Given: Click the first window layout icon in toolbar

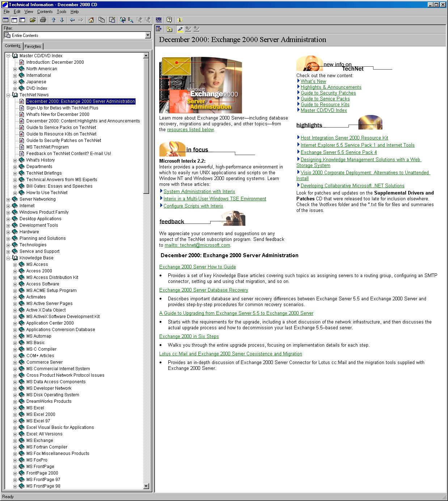Looking at the screenshot, I should coord(6,20).
